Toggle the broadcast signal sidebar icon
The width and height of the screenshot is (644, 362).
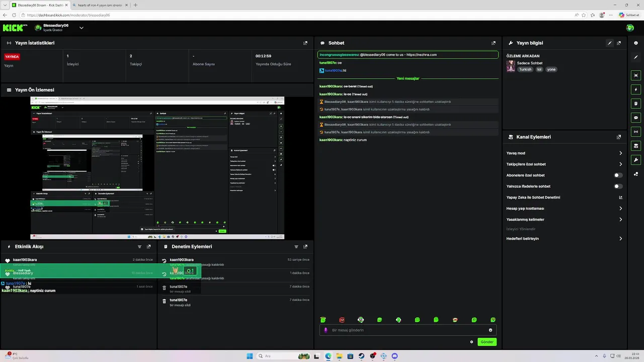pos(636,132)
